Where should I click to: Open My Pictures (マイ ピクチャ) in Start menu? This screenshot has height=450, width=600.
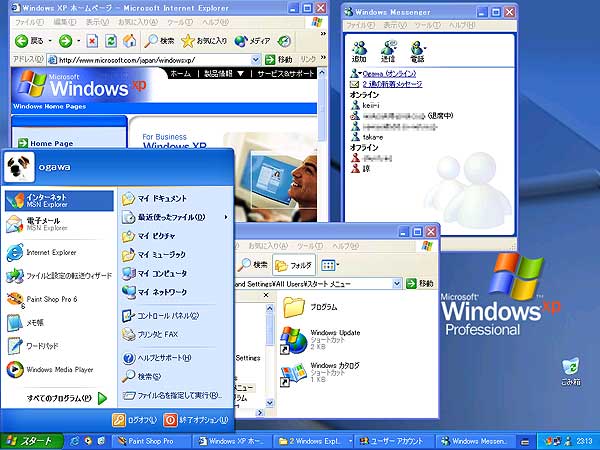pos(175,236)
